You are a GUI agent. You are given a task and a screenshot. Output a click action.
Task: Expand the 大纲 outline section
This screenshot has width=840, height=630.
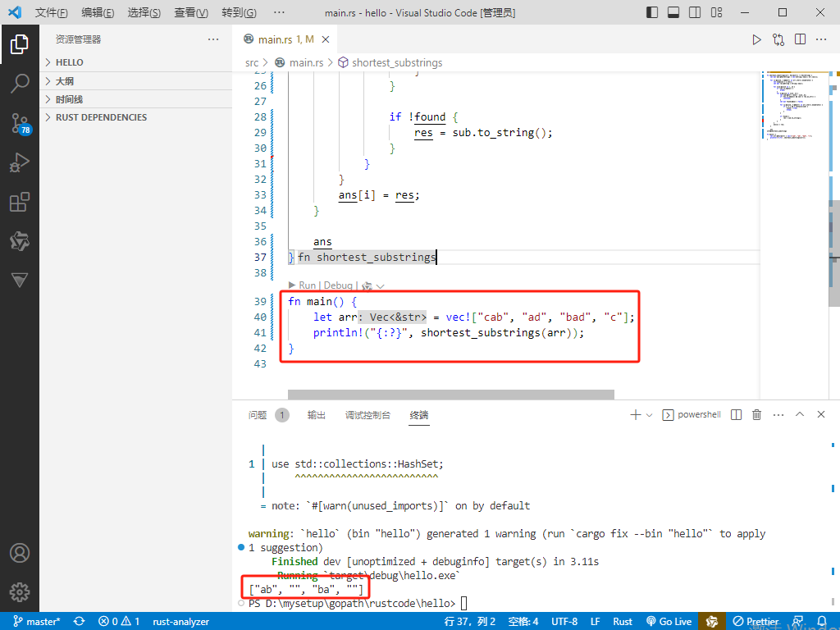click(136, 81)
